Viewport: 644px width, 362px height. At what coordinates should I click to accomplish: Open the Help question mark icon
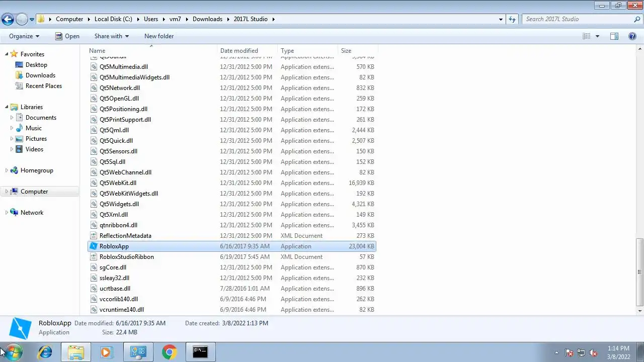(632, 36)
